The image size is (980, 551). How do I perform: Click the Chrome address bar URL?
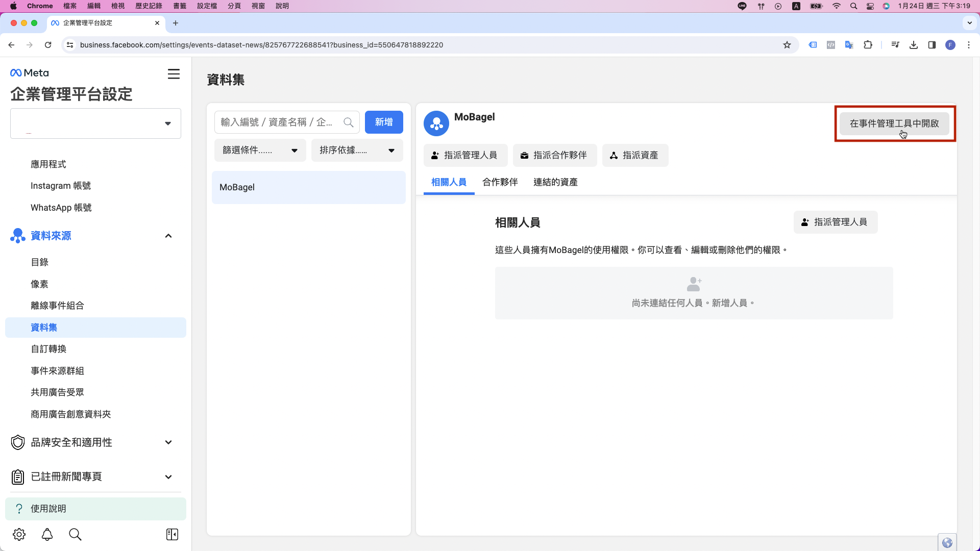261,45
